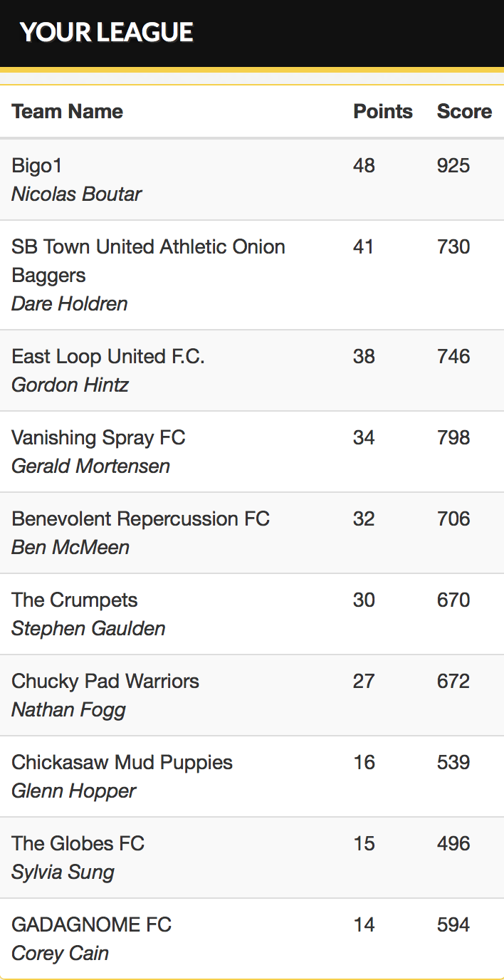504x980 pixels.
Task: Open East Loop United F.C. team
Action: (108, 356)
